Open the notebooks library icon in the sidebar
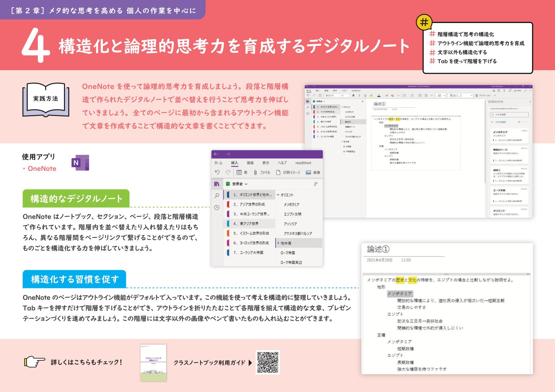The image size is (555, 392). [217, 184]
